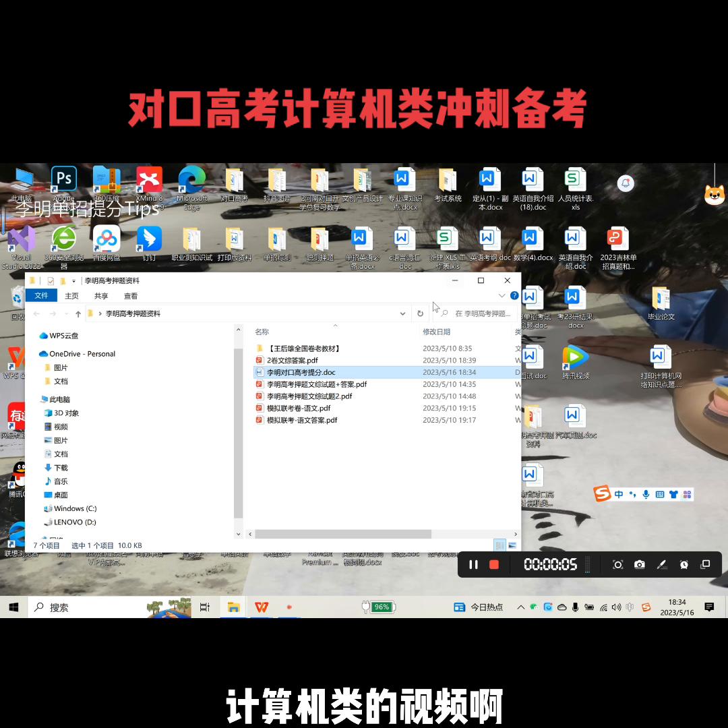Select the annotation pen in the recording toolbar
Image resolution: width=728 pixels, height=728 pixels.
662,564
